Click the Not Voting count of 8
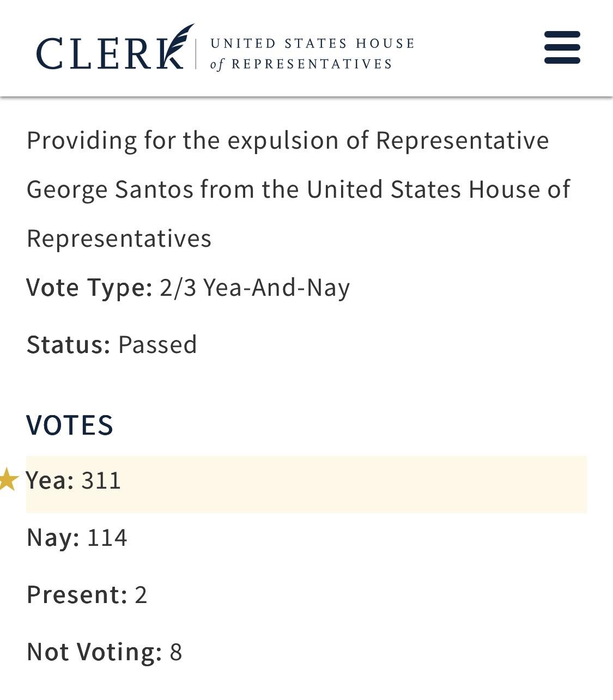Image resolution: width=613 pixels, height=700 pixels. click(175, 652)
